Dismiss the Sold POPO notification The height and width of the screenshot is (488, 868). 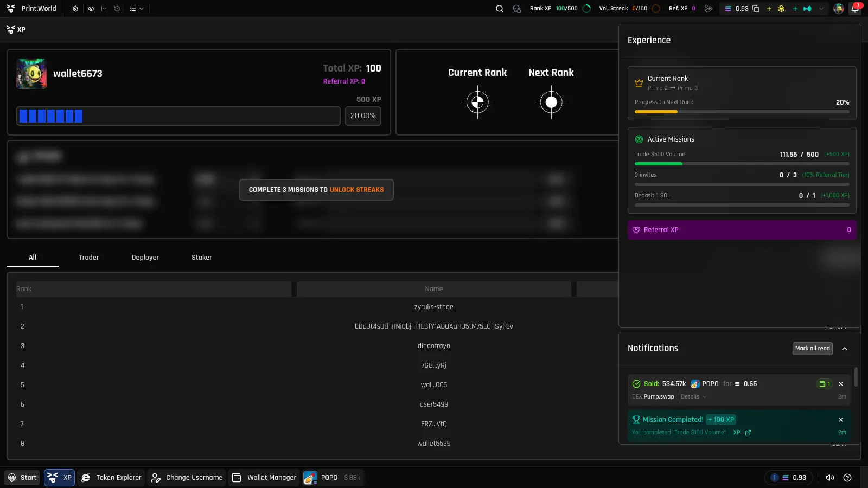pyautogui.click(x=841, y=384)
